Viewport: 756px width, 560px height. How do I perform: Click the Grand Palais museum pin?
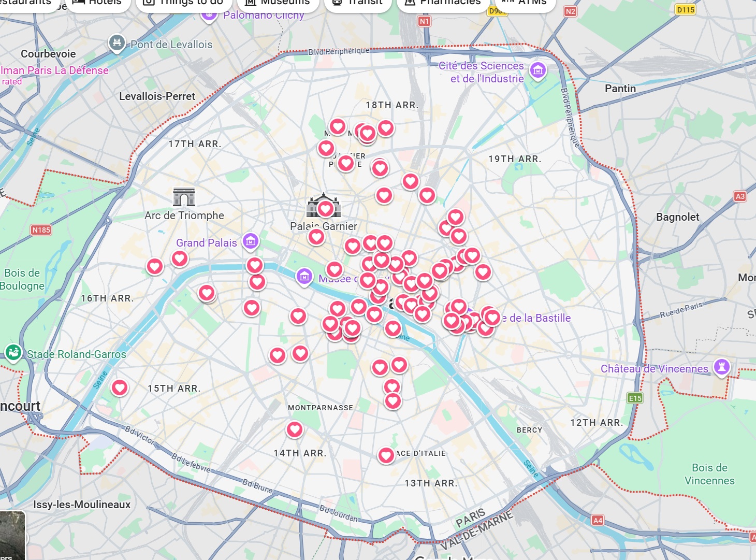(251, 241)
